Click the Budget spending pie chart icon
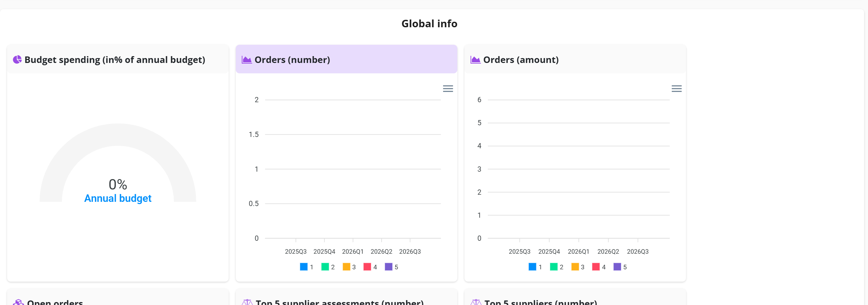The image size is (868, 305). (x=17, y=60)
